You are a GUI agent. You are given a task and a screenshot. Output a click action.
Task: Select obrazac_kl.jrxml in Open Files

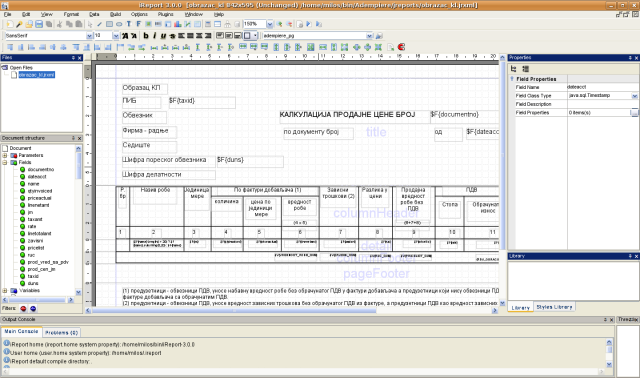click(x=36, y=75)
